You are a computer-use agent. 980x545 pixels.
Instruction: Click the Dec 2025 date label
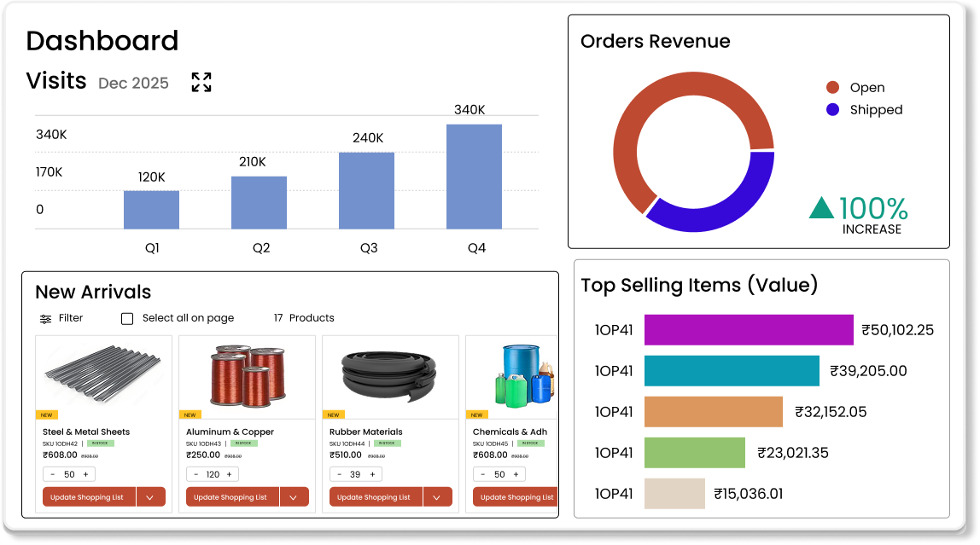(x=133, y=83)
